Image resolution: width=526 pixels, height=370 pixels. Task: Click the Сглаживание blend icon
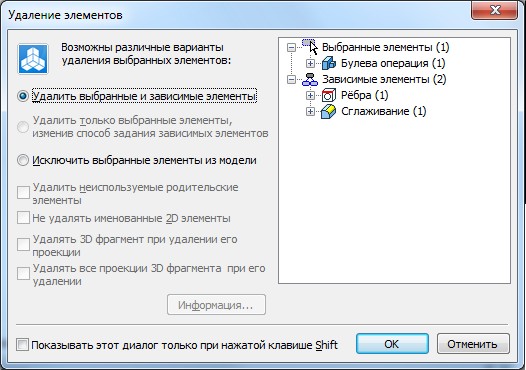coord(328,111)
